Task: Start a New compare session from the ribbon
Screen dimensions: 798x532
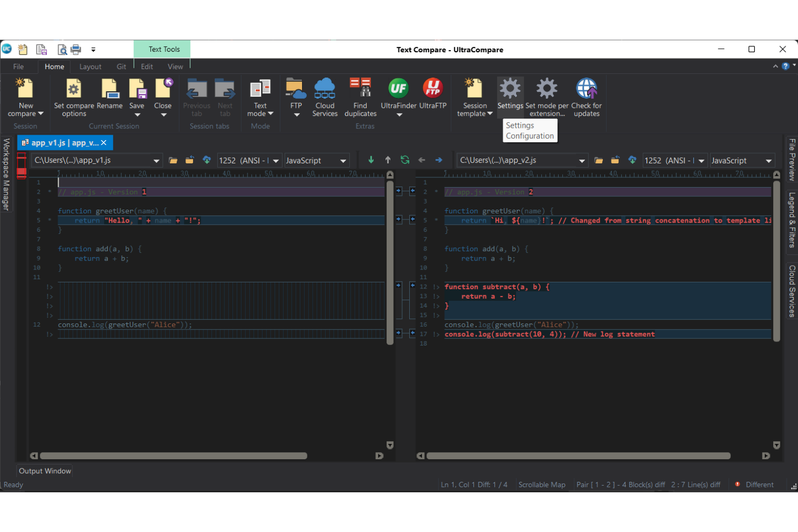Action: pos(25,98)
